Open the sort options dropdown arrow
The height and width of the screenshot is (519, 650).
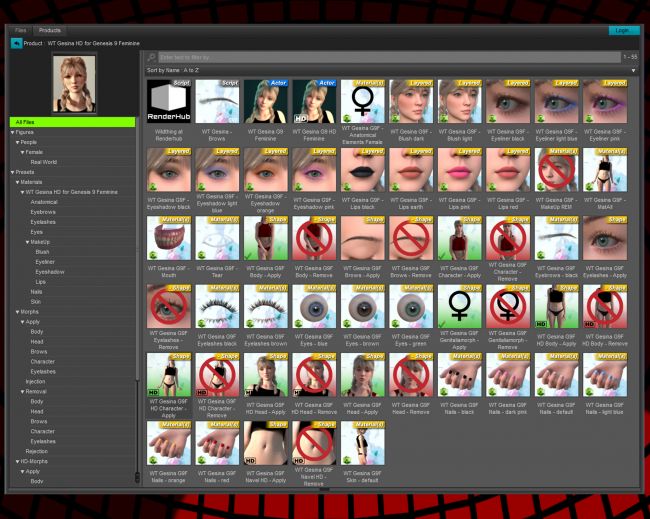[632, 71]
